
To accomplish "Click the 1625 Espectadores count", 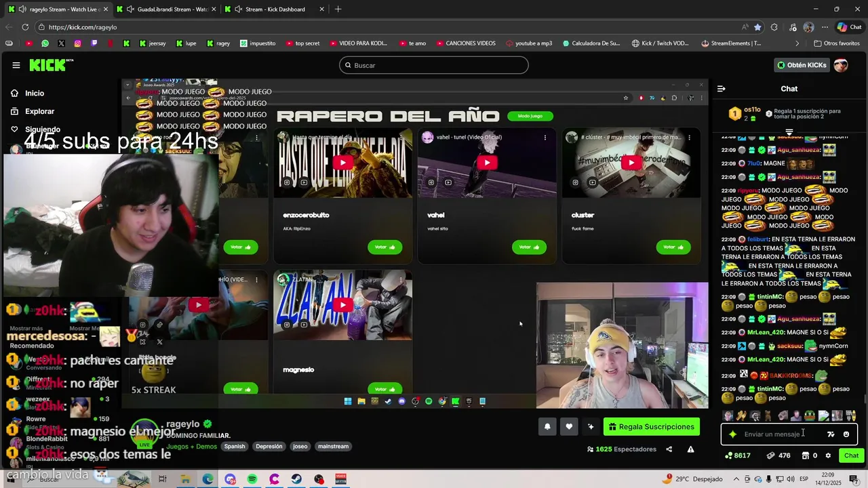I will click(x=620, y=449).
